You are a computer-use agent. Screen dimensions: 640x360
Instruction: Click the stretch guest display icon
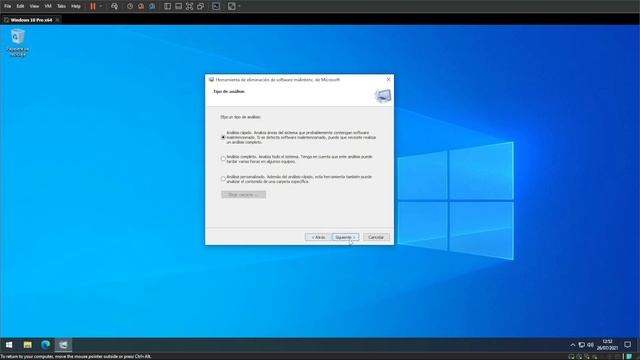tap(231, 6)
